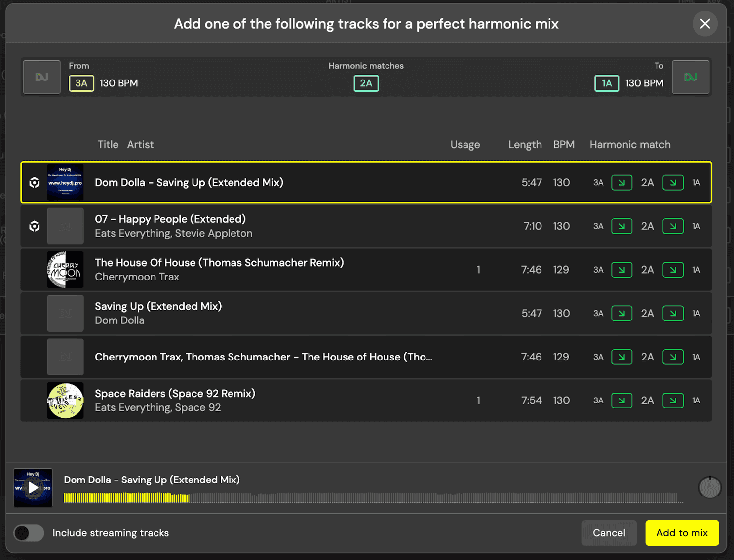
Task: Click the 2A harmonic match key badge
Action: pos(366,83)
